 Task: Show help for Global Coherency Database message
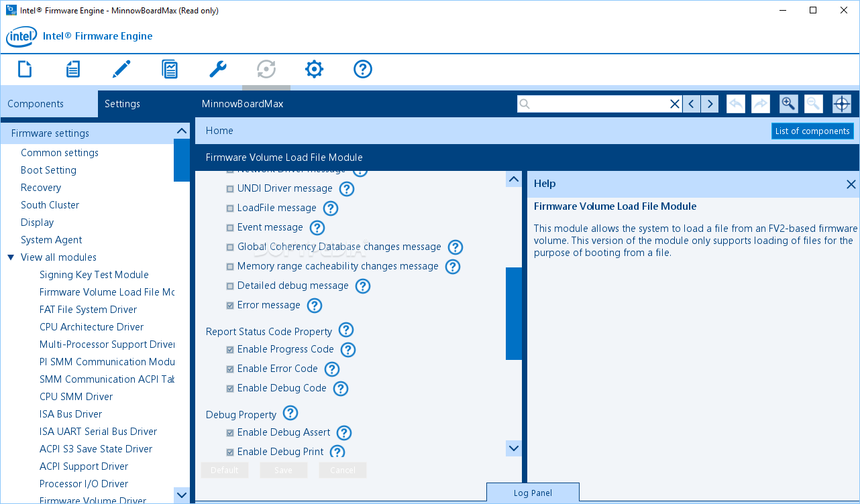[455, 247]
